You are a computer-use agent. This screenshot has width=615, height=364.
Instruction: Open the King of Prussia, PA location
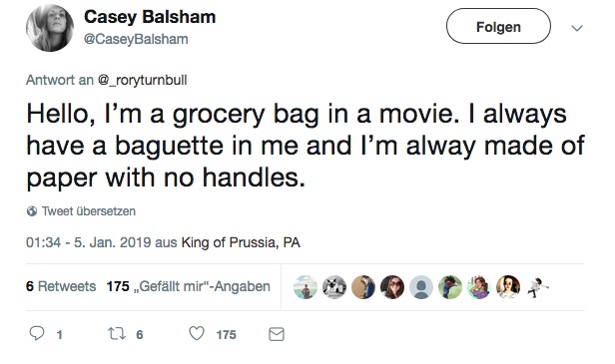point(241,242)
